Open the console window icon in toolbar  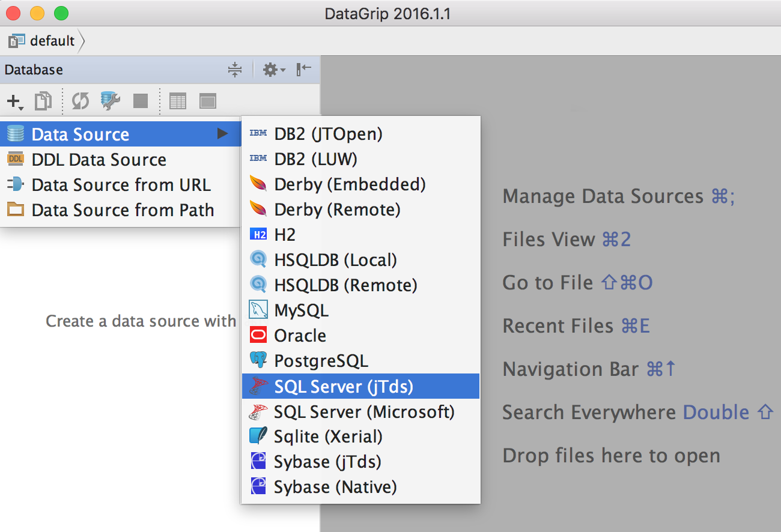coord(208,101)
